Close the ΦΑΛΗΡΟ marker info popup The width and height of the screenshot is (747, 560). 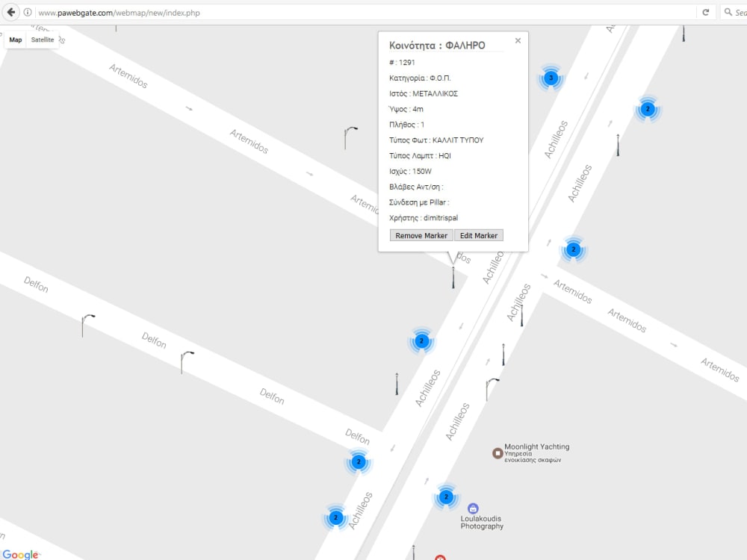[x=518, y=40]
